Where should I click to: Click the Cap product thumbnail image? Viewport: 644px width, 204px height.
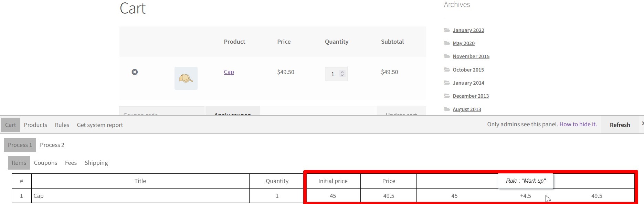pyautogui.click(x=186, y=78)
